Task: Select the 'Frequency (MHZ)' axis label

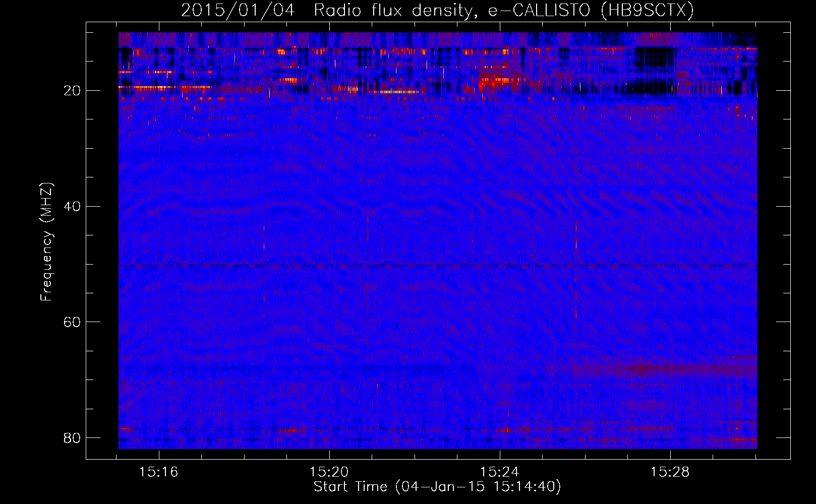Action: point(46,242)
